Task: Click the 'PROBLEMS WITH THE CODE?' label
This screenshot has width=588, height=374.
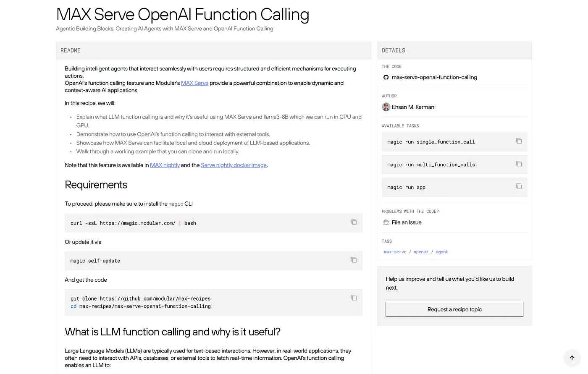Action: tap(410, 212)
